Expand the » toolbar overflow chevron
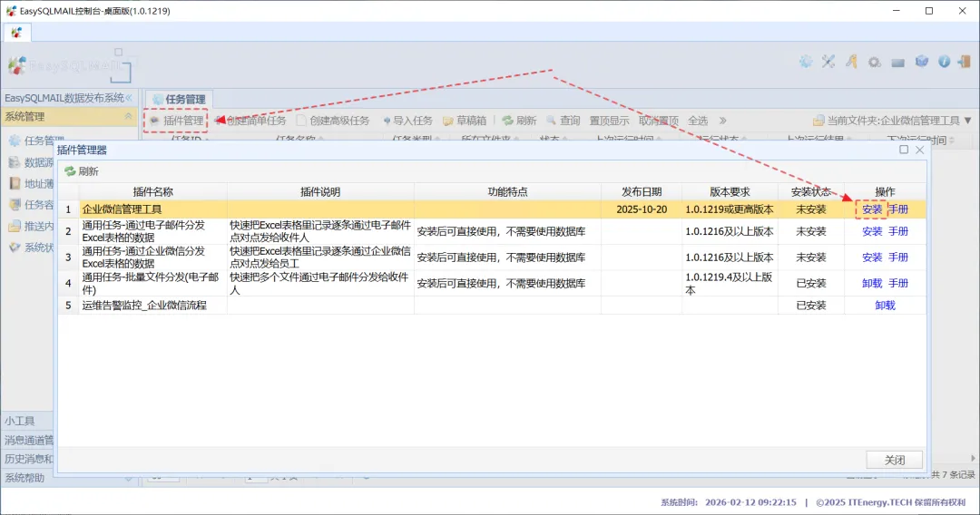Image resolution: width=980 pixels, height=515 pixels. tap(722, 121)
